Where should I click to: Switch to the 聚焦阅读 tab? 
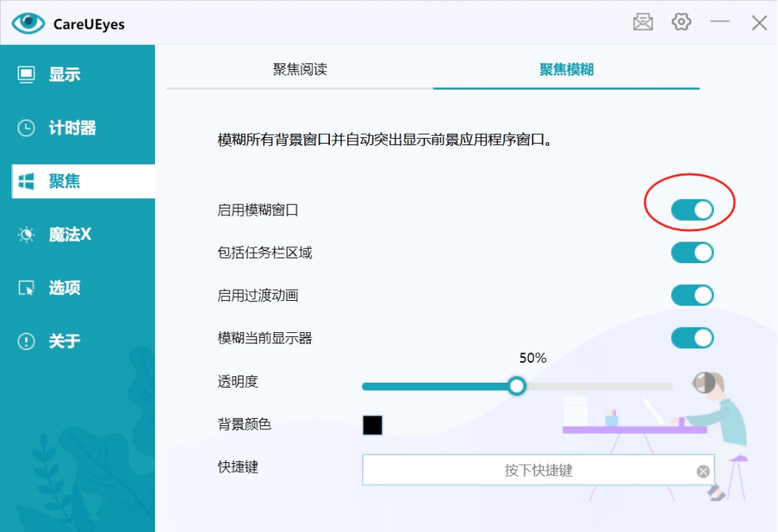[299, 70]
